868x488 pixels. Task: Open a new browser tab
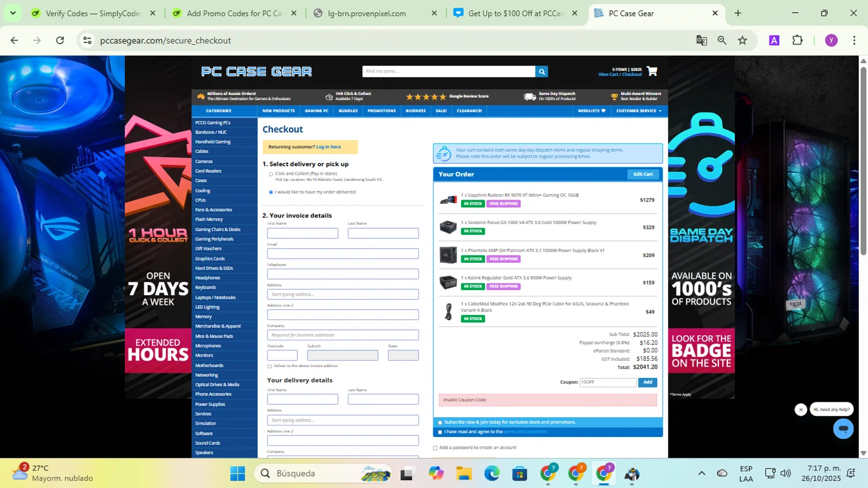(x=738, y=13)
